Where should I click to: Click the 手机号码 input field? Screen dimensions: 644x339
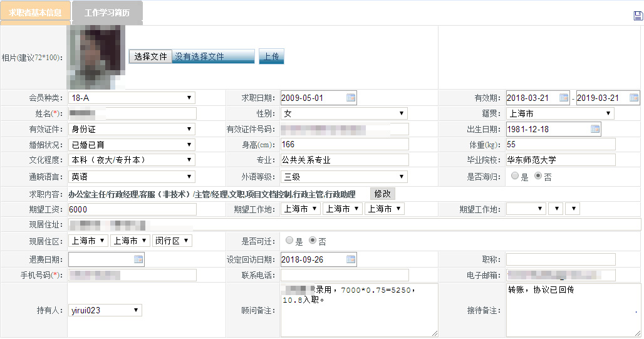pyautogui.click(x=132, y=275)
